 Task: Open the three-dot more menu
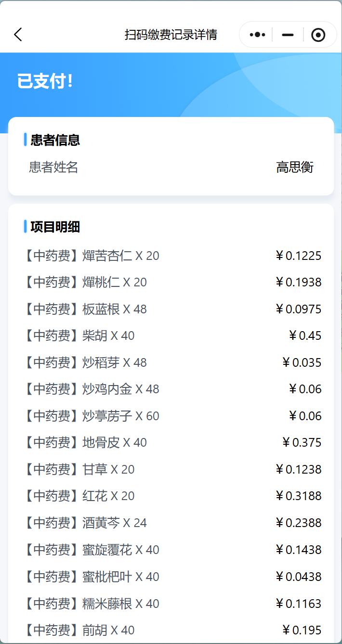click(257, 35)
